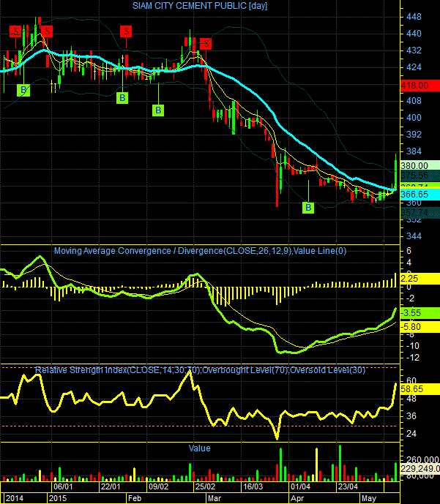Screen dimensions: 440x504
Task: Click the 260,000 volume axis label
Action: pos(422,459)
